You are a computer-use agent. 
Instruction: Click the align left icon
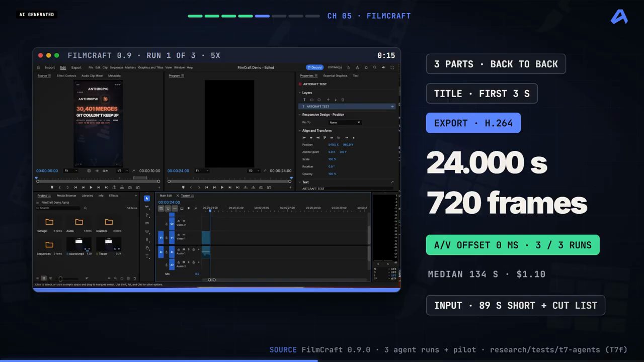[x=304, y=138]
